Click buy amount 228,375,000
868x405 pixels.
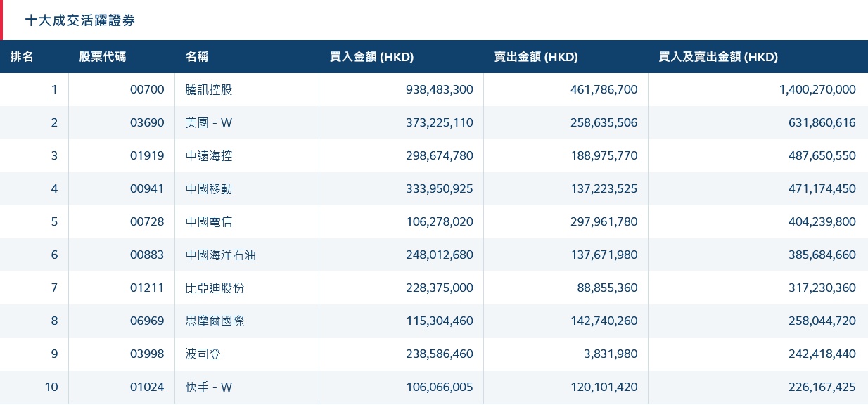click(x=440, y=288)
